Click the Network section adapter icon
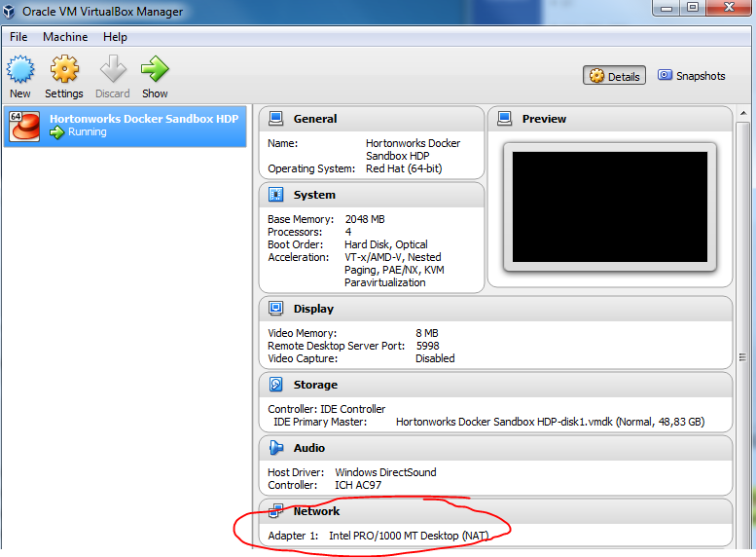The width and height of the screenshot is (756, 557). pyautogui.click(x=275, y=510)
